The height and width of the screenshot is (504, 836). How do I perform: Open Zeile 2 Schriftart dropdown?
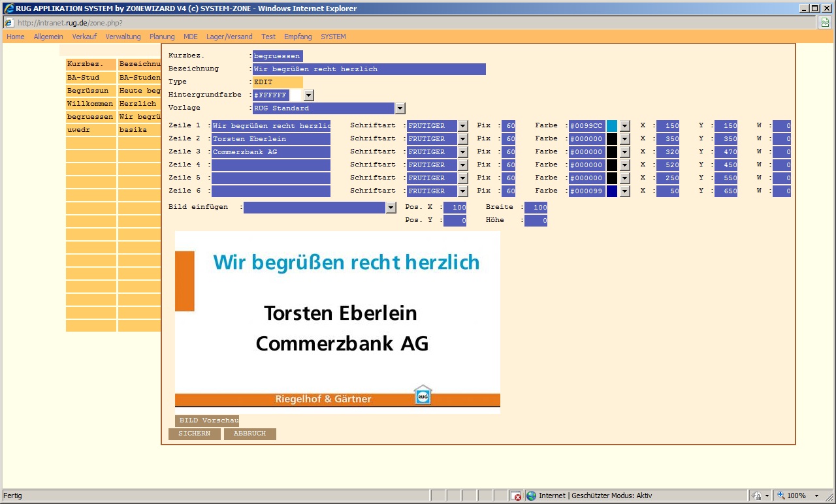coord(463,139)
